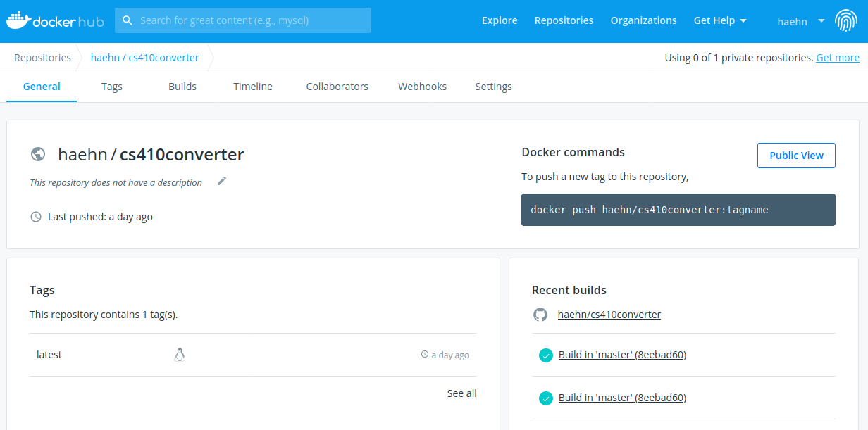
Task: Open the Explore menu item
Action: click(500, 20)
